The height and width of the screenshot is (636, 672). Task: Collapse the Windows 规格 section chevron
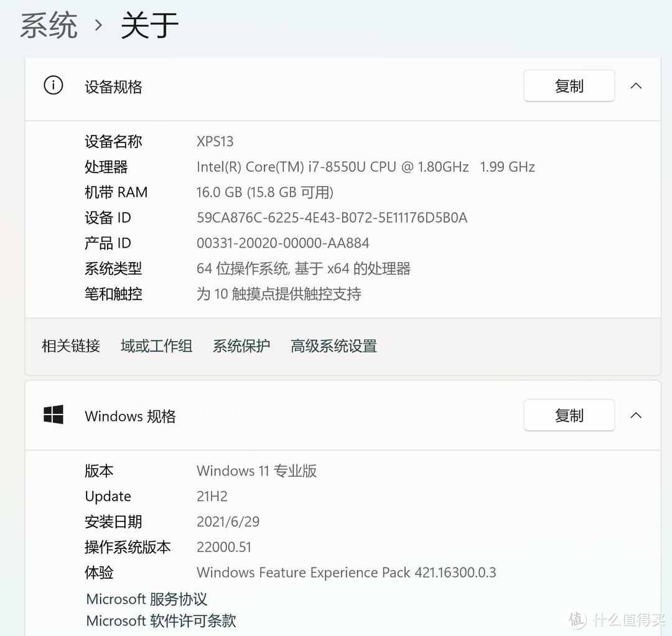(x=636, y=415)
